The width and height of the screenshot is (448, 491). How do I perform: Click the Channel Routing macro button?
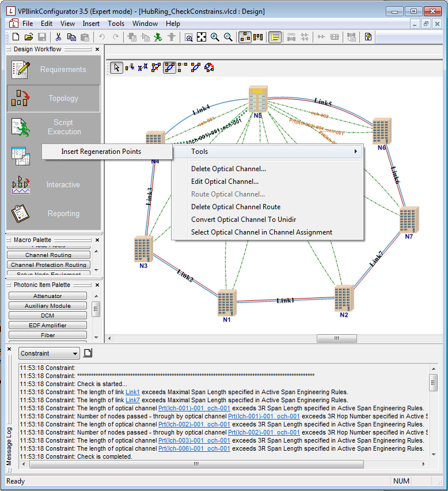click(x=48, y=255)
